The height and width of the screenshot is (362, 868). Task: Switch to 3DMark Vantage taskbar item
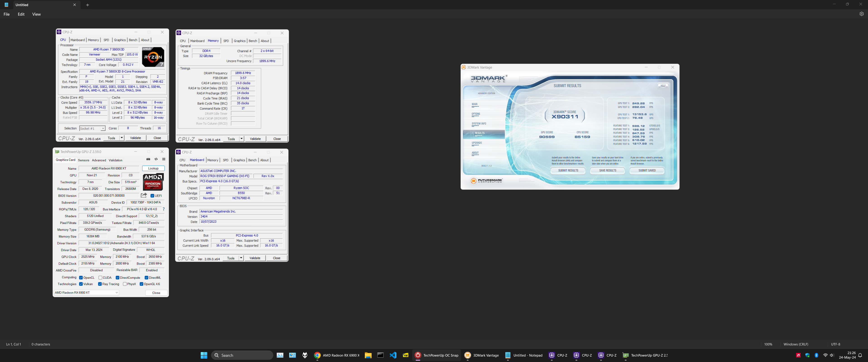pos(482,355)
